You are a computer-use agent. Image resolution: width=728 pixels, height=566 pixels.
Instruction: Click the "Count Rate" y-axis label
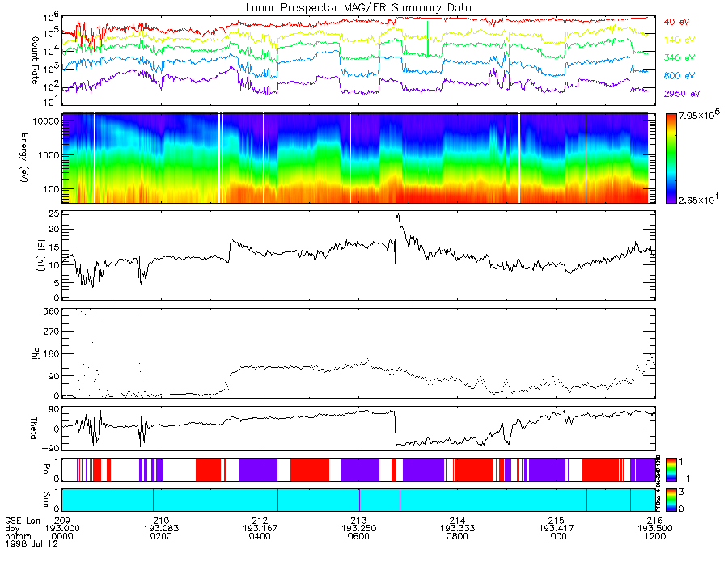click(34, 61)
